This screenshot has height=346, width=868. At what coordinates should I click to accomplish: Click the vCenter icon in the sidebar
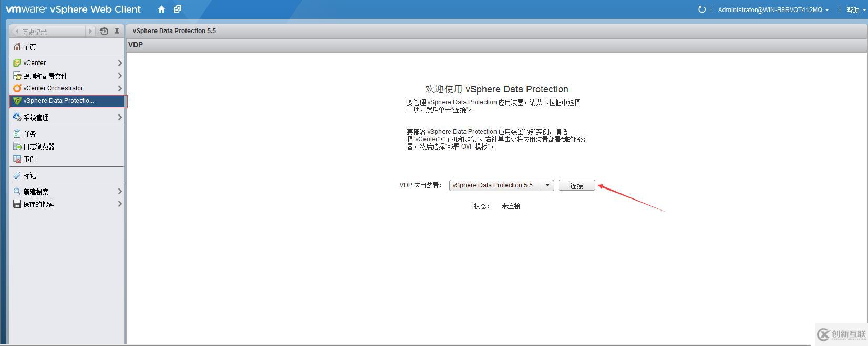click(17, 63)
